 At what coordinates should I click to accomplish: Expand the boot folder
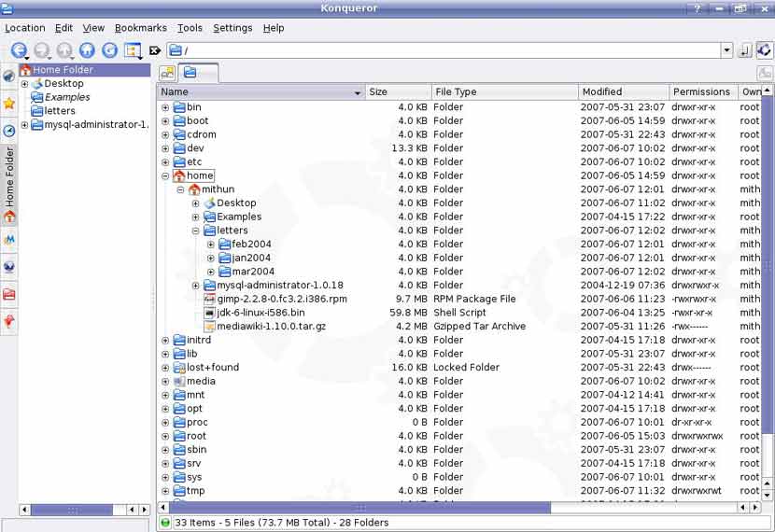pyautogui.click(x=165, y=121)
